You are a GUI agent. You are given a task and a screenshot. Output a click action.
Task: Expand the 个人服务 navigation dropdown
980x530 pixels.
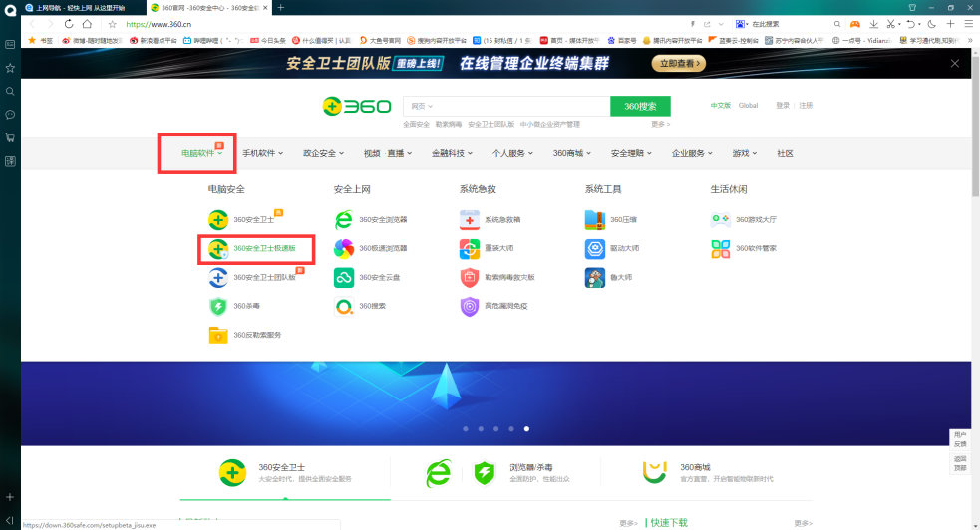(512, 153)
